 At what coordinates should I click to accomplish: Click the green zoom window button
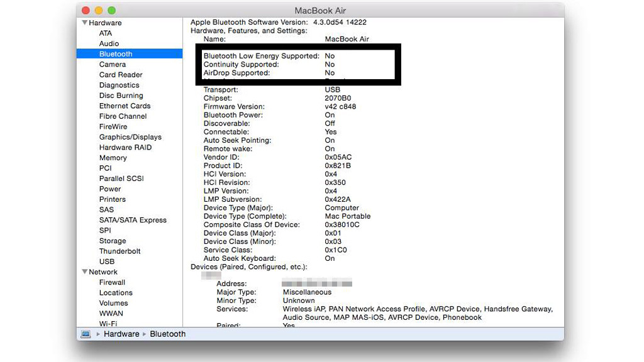[x=112, y=10]
